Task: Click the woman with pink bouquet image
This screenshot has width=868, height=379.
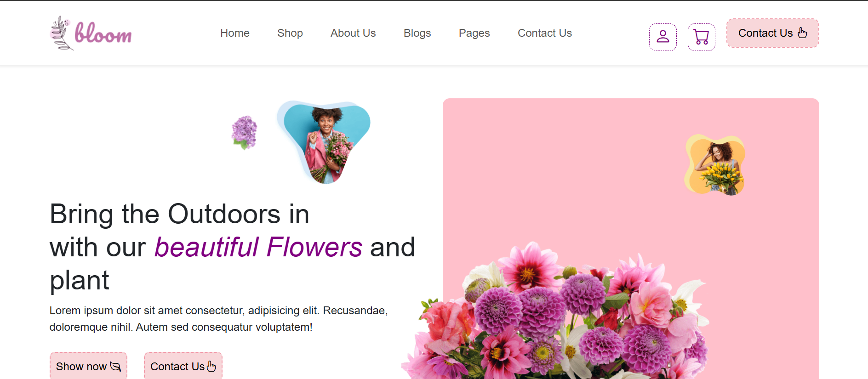Action: click(x=325, y=141)
